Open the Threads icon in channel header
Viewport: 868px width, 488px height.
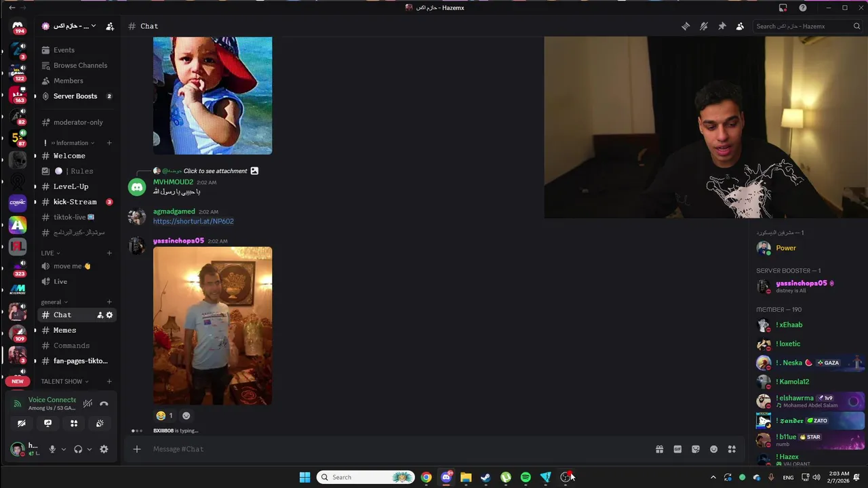pos(686,26)
